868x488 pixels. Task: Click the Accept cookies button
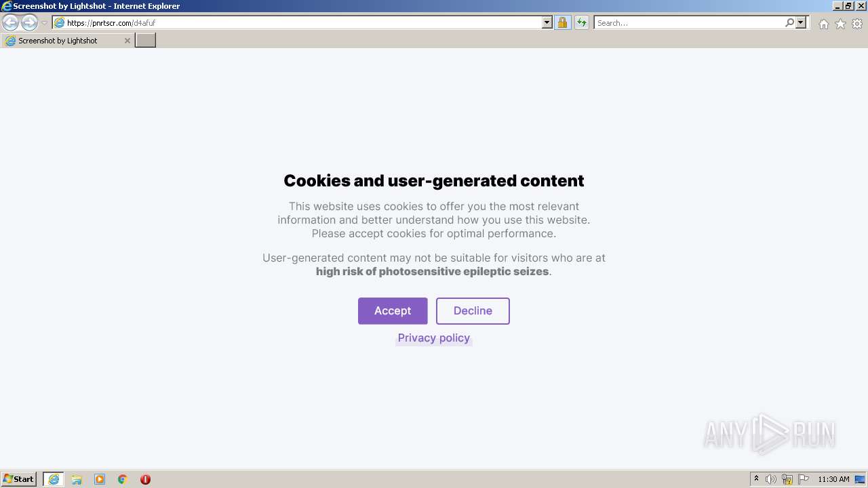coord(393,310)
